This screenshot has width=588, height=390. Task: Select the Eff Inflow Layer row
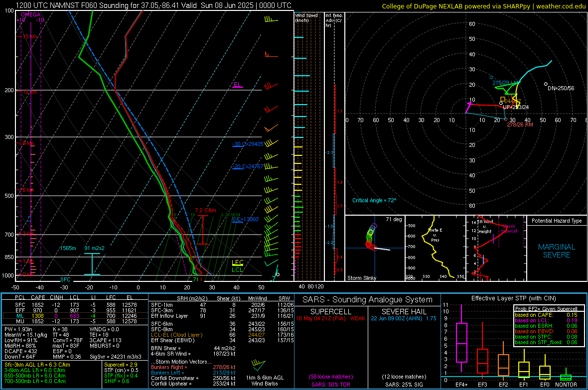pyautogui.click(x=222, y=316)
